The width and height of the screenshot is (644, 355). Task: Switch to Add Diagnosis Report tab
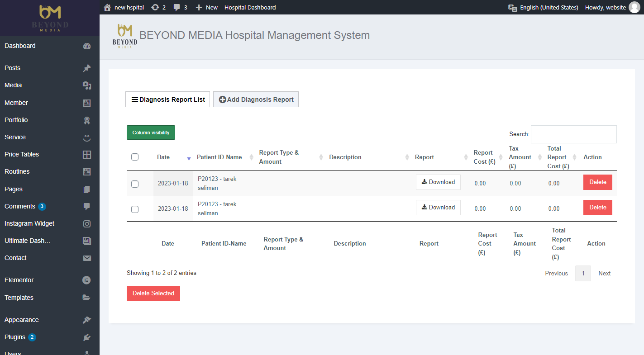(x=256, y=99)
